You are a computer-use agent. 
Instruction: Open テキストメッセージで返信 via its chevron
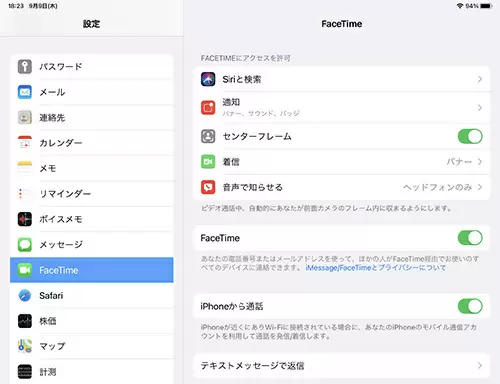coord(480,366)
